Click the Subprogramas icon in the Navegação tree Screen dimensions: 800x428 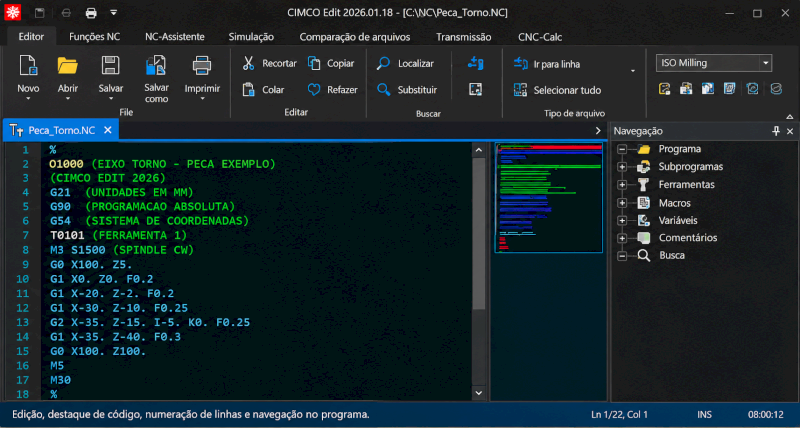643,167
